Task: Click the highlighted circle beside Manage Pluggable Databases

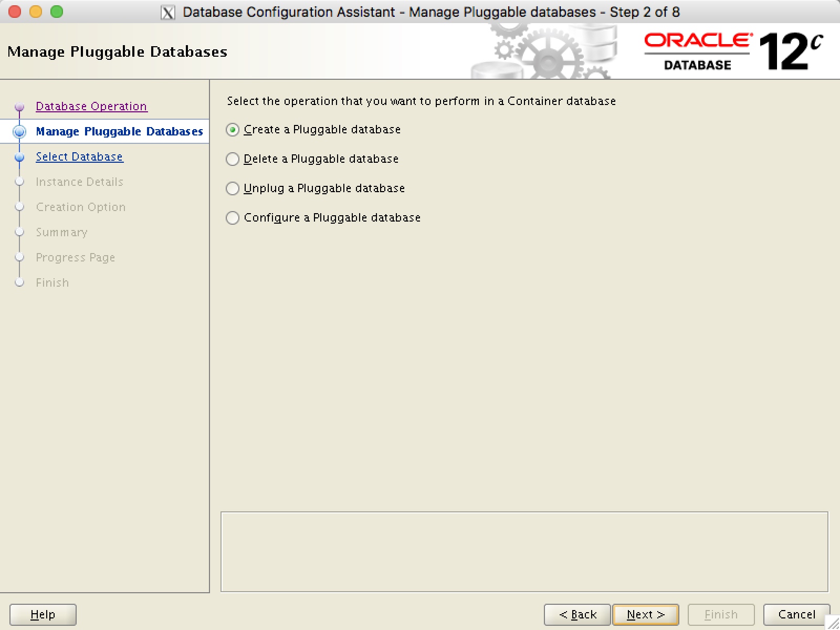Action: [20, 131]
